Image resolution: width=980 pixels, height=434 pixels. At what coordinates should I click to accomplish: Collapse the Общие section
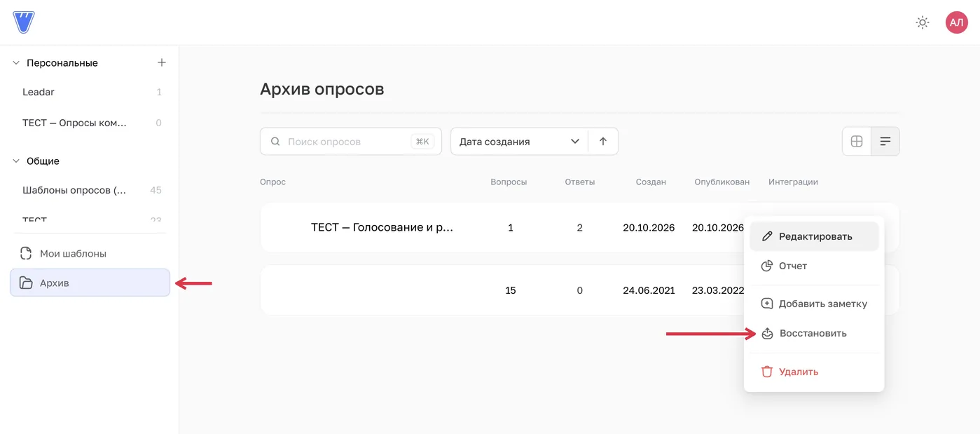tap(16, 161)
